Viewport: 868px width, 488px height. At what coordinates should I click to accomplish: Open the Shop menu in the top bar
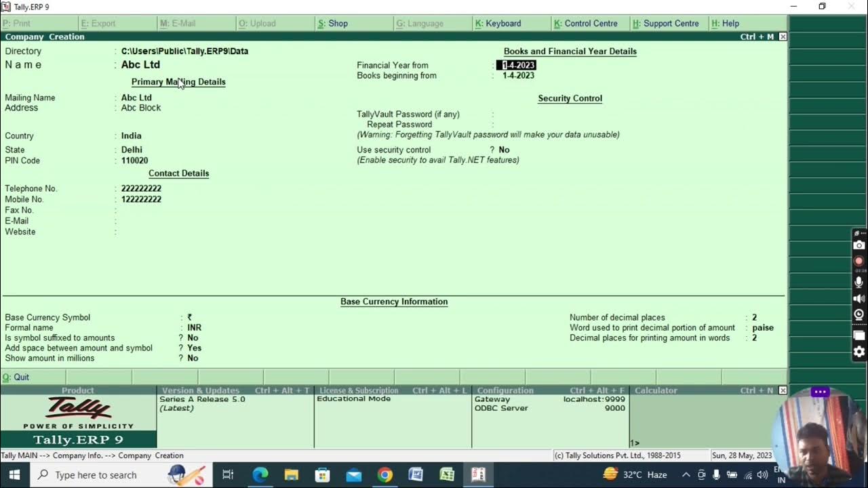click(333, 23)
